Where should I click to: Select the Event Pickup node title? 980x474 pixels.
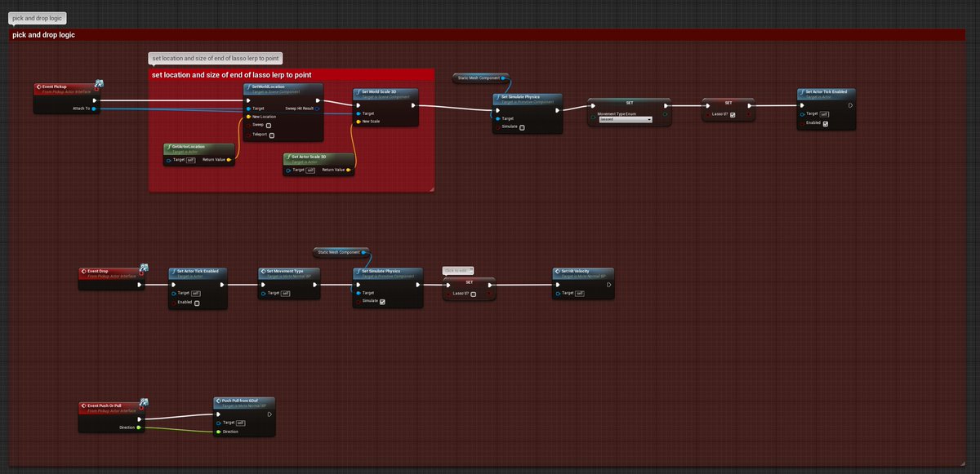(x=54, y=86)
